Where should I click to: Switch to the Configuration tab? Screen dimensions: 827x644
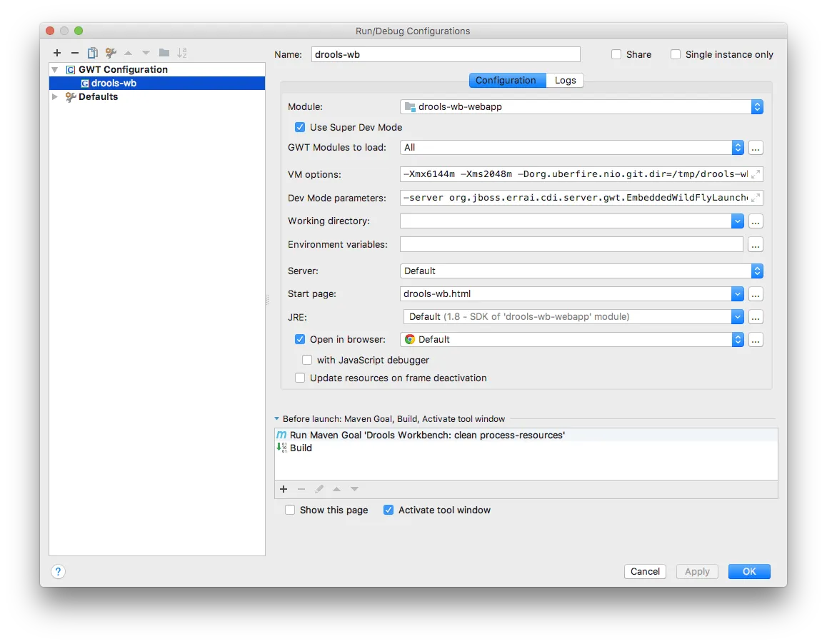pos(506,80)
